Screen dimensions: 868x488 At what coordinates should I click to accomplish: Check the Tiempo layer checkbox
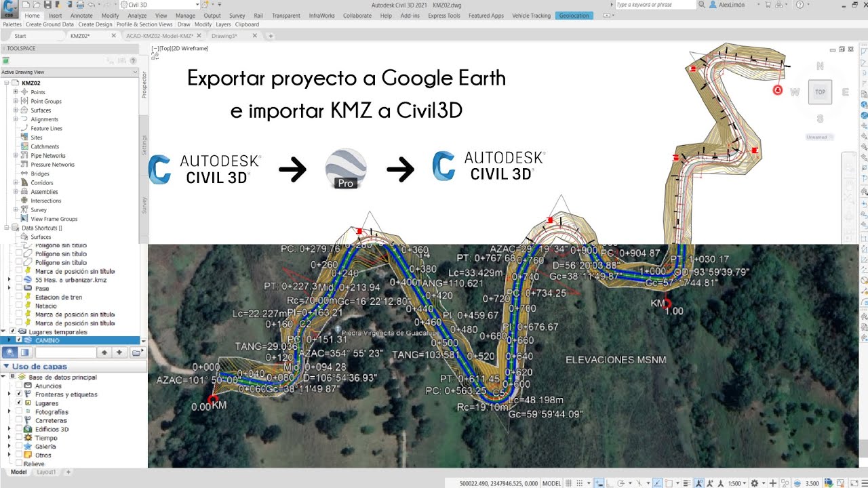(x=19, y=438)
